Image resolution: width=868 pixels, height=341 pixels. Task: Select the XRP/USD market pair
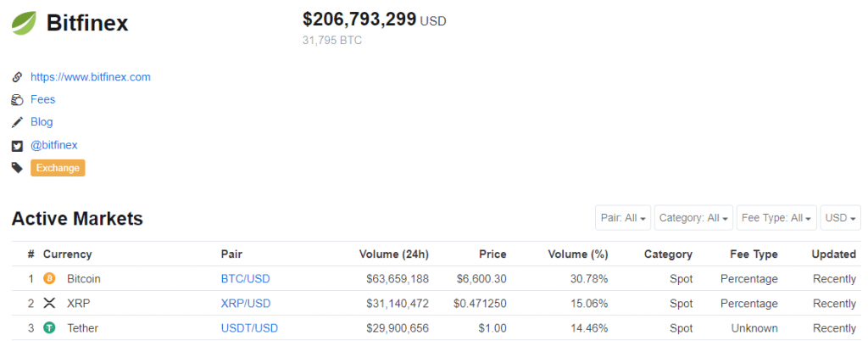pos(246,304)
